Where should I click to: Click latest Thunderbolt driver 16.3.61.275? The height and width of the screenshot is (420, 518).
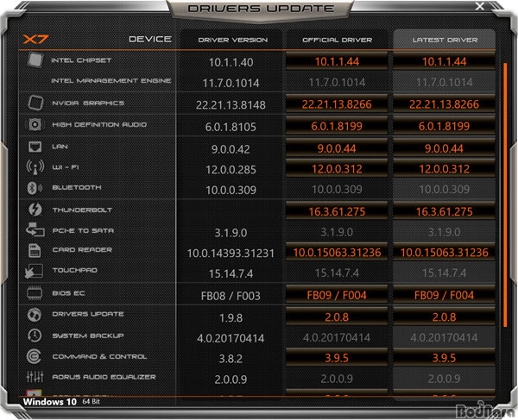(x=444, y=211)
